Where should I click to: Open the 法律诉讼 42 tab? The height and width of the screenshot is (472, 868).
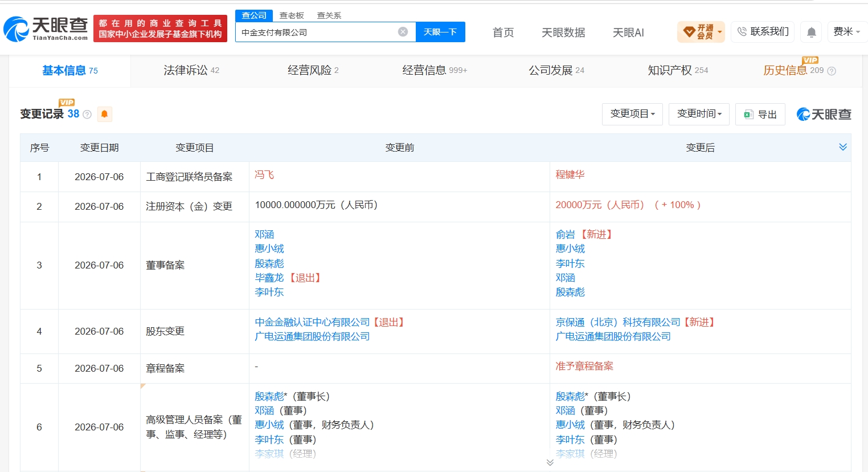[191, 71]
